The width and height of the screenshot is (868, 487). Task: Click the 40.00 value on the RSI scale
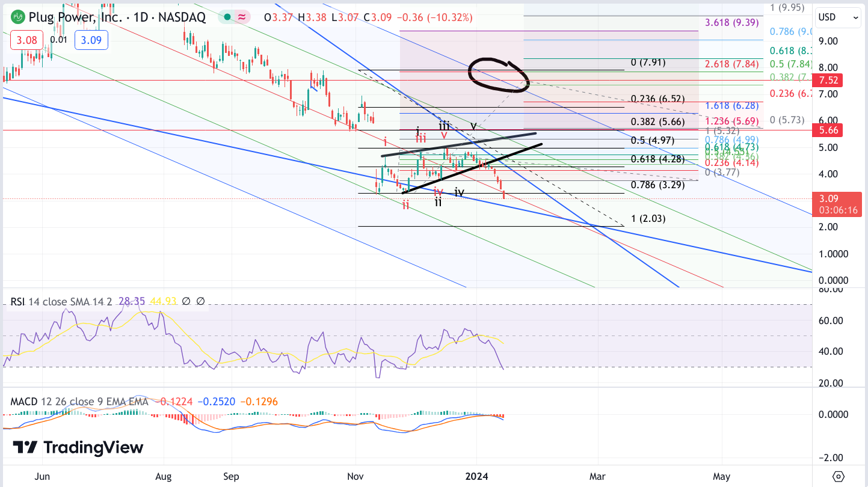(831, 352)
